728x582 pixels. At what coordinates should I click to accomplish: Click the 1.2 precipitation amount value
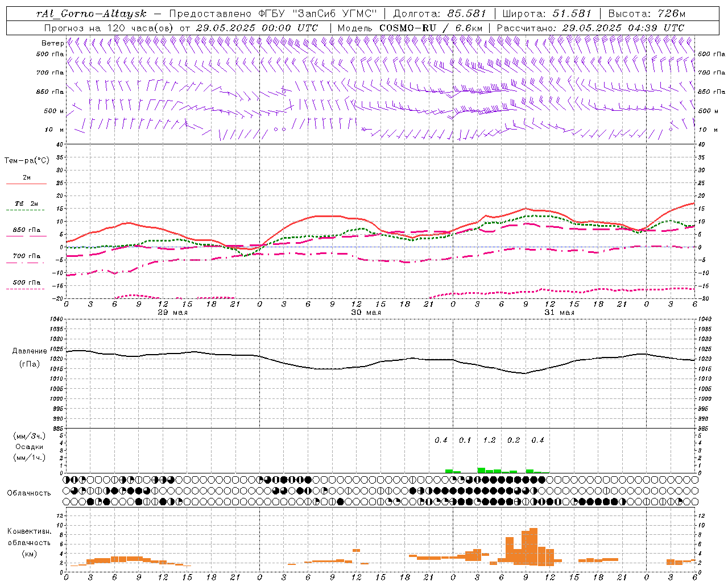coord(489,440)
